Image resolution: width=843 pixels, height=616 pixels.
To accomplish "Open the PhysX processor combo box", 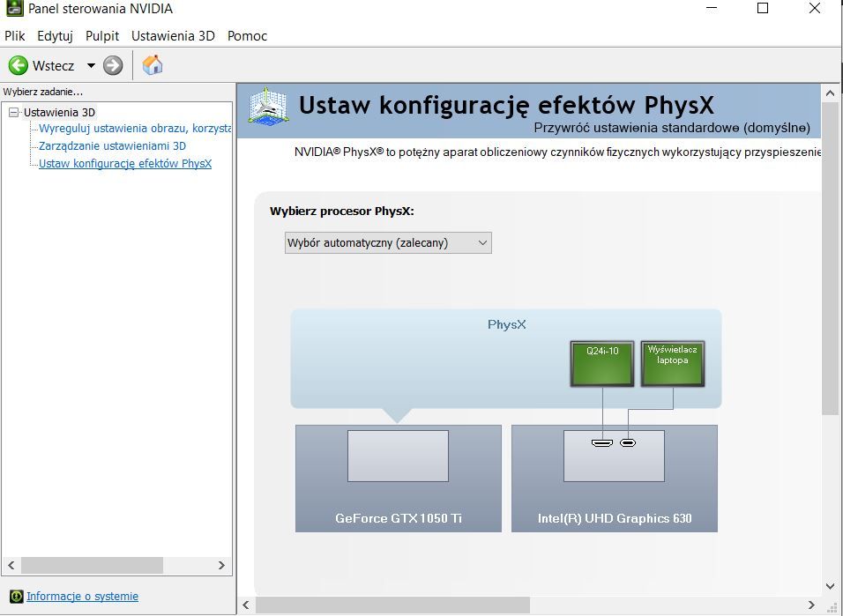I will (388, 243).
